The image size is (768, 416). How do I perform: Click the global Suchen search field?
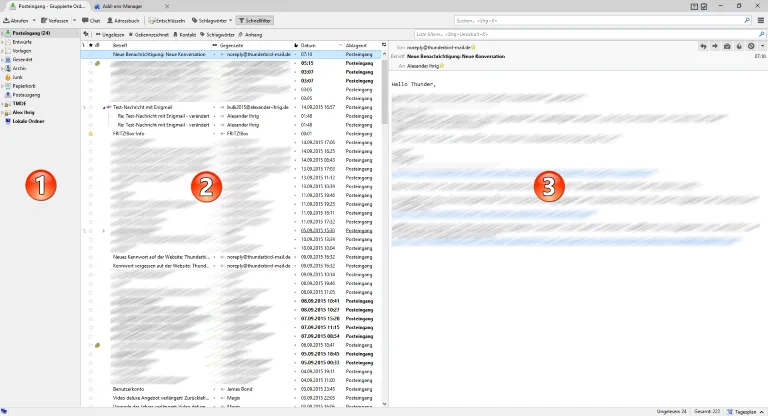(602, 21)
